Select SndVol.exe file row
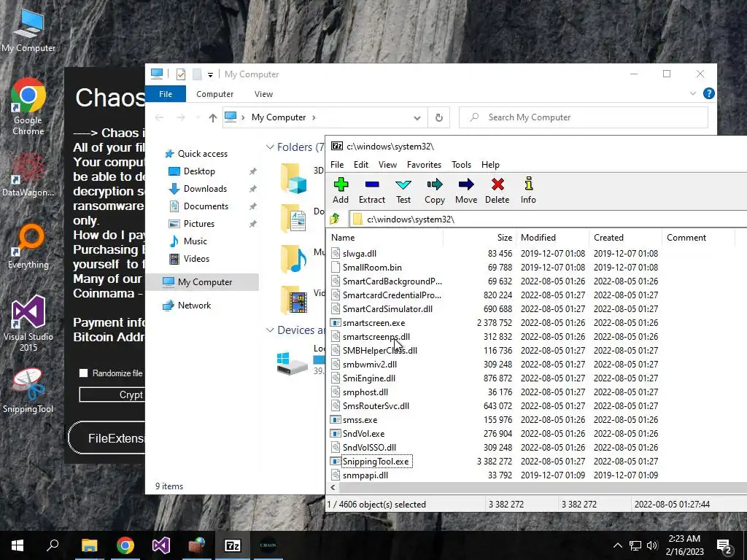Screen dimensions: 747x560 [x=363, y=434]
